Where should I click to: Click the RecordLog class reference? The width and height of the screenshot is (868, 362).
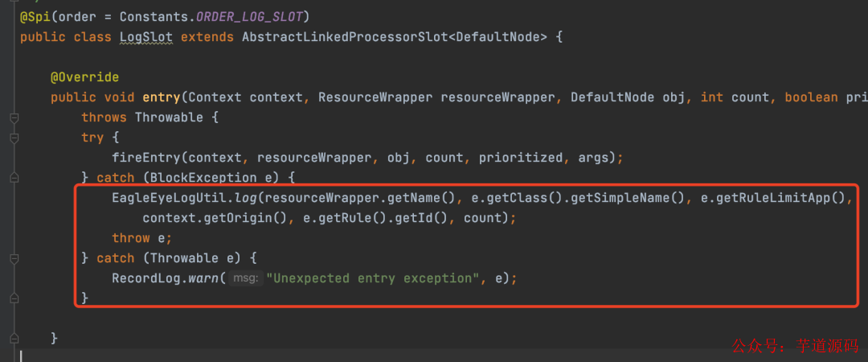coord(146,278)
